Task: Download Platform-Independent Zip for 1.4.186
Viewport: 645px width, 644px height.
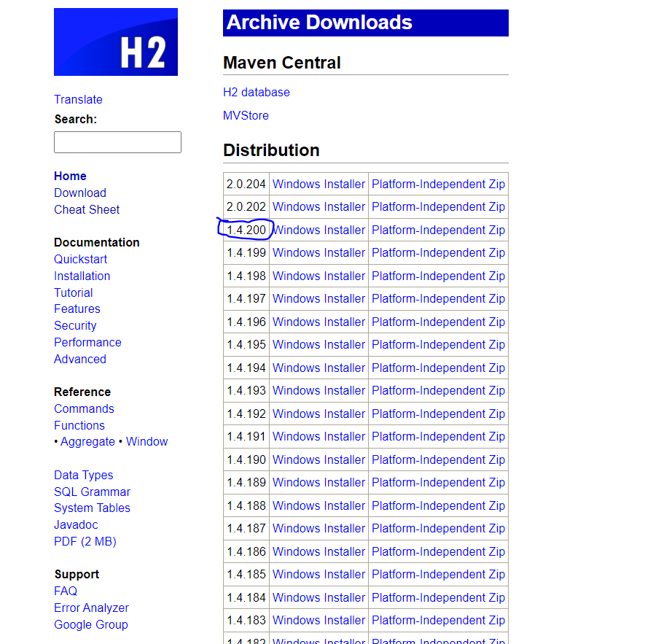Action: [439, 551]
